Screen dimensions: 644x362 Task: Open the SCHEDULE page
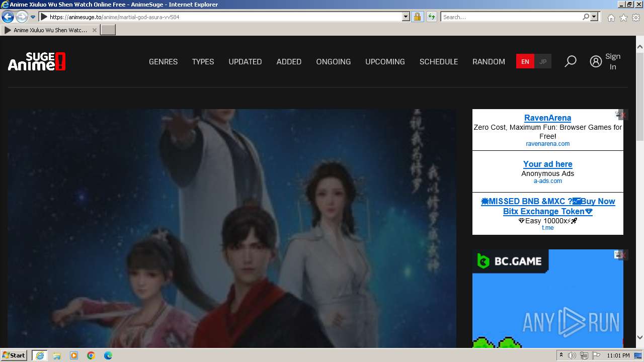pyautogui.click(x=439, y=61)
